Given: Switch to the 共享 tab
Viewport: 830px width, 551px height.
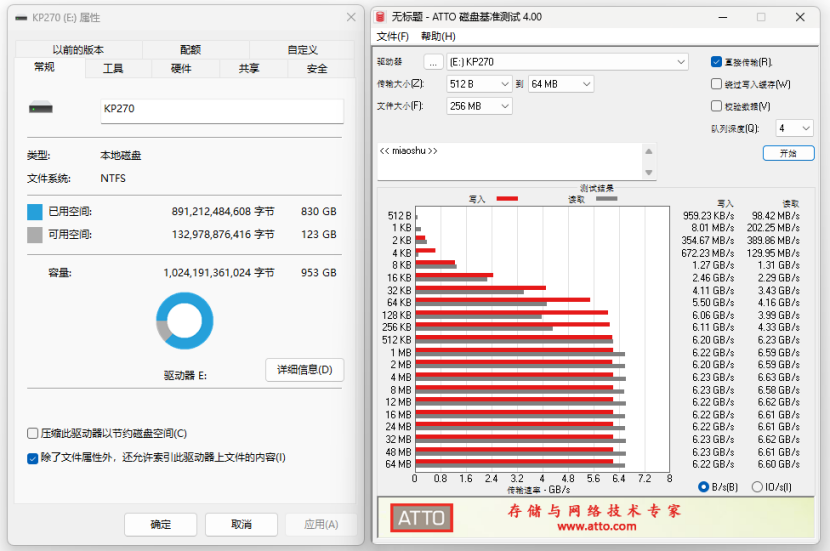Looking at the screenshot, I should coord(249,68).
